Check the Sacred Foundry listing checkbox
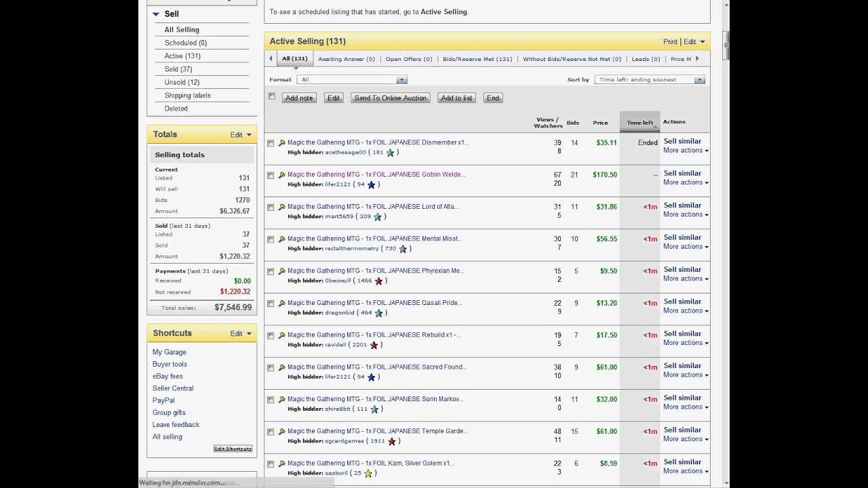This screenshot has height=488, width=868. point(271,368)
